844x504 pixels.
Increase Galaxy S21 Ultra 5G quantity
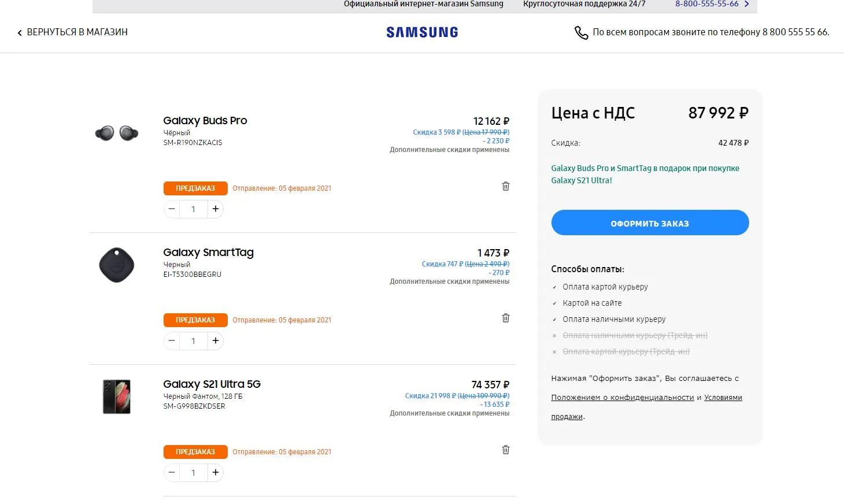click(216, 472)
